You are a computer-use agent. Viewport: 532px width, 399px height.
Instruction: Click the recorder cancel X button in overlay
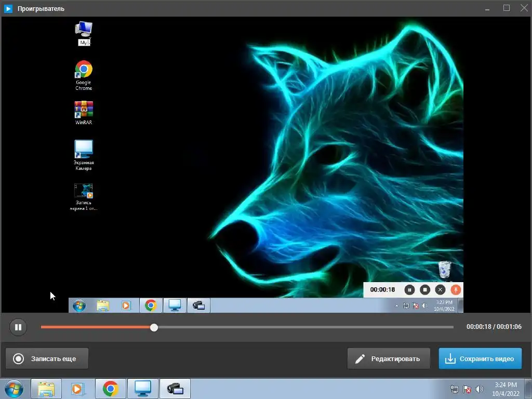click(441, 290)
